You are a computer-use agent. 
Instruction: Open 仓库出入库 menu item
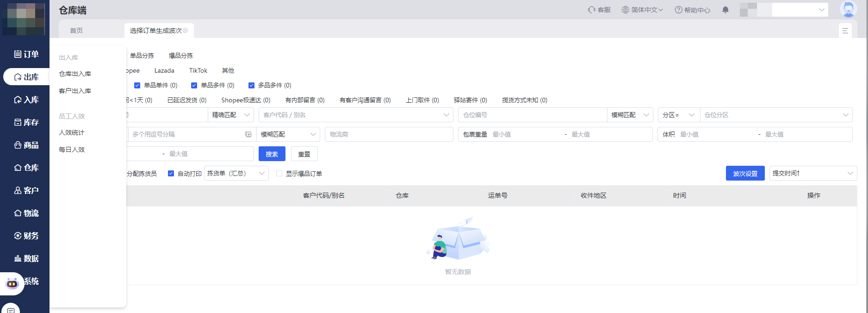75,74
